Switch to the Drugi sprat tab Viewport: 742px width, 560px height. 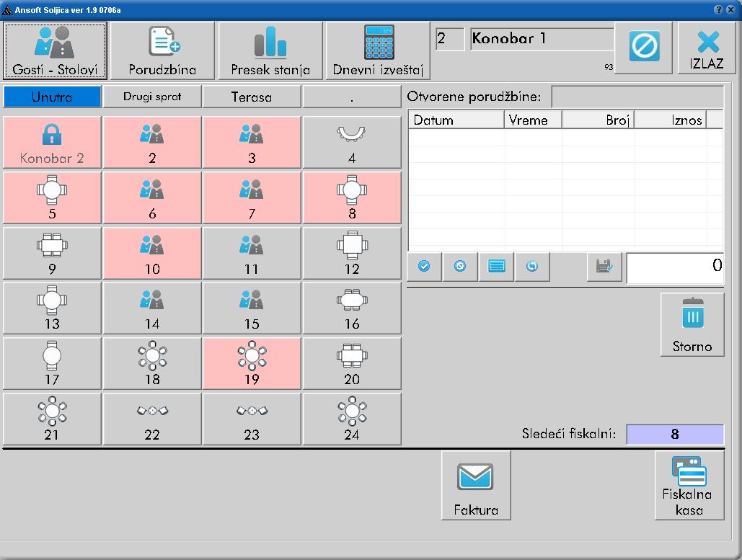click(x=152, y=97)
